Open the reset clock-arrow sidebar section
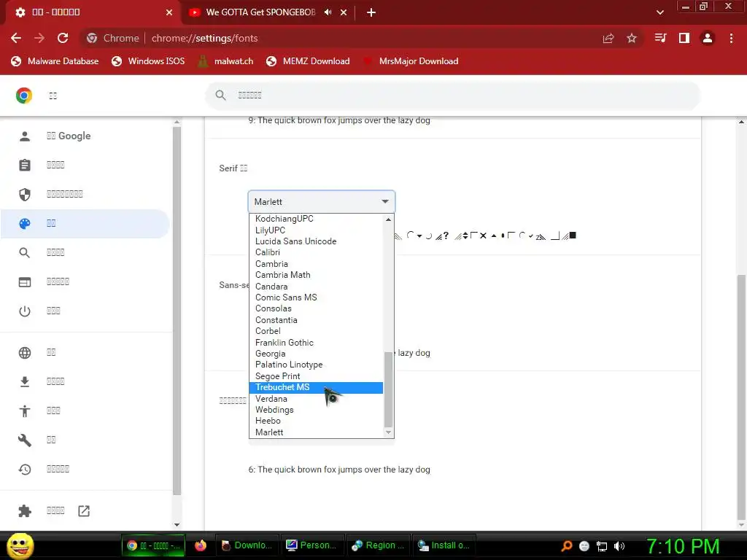The image size is (747, 560). tap(25, 469)
